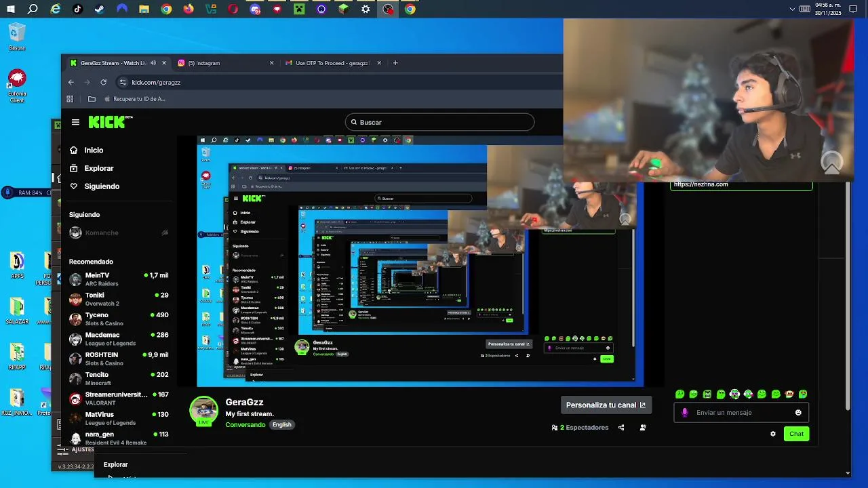This screenshot has height=488, width=868.
Task: Launch Internet Explorer from taskbar
Action: [x=56, y=9]
